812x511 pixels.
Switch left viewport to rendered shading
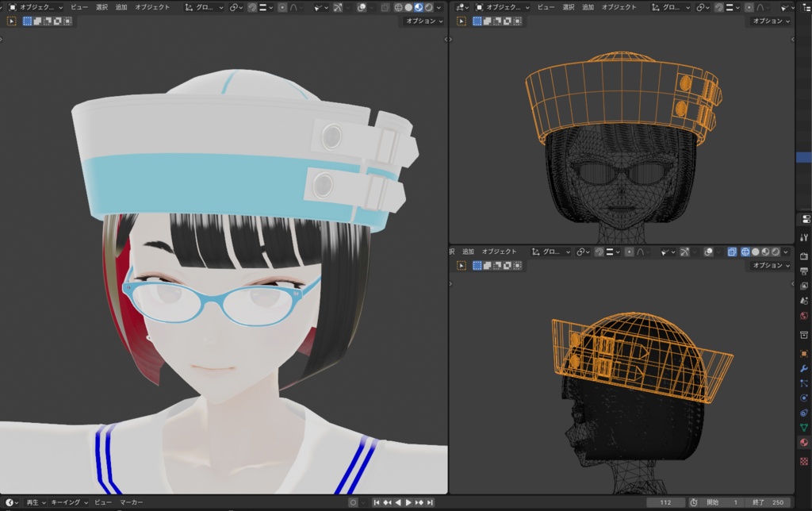(428, 7)
